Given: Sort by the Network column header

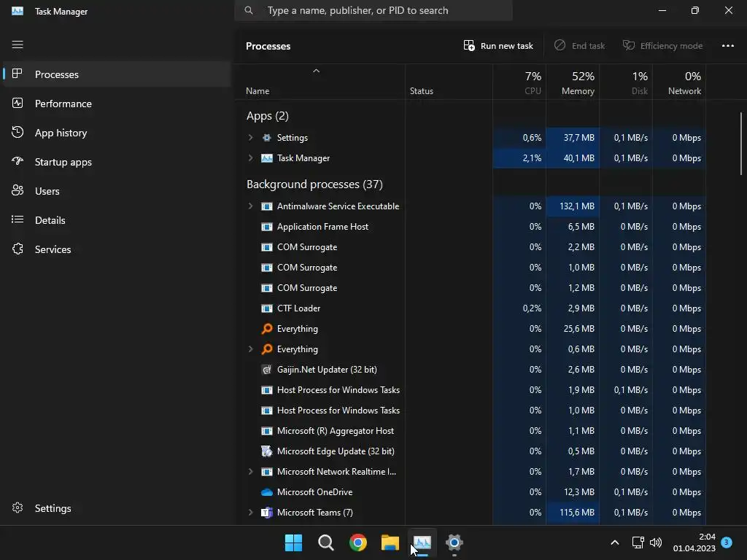Looking at the screenshot, I should [679, 83].
